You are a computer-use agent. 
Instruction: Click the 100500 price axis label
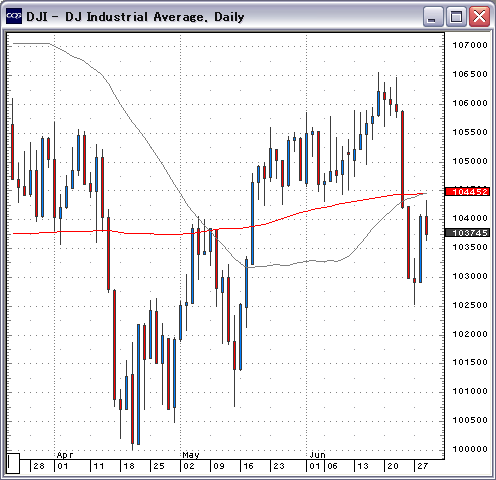[470, 420]
